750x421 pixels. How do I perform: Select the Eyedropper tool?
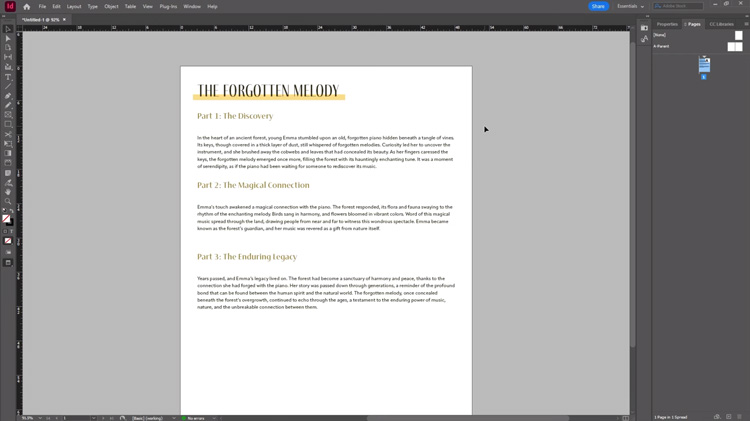(x=8, y=183)
